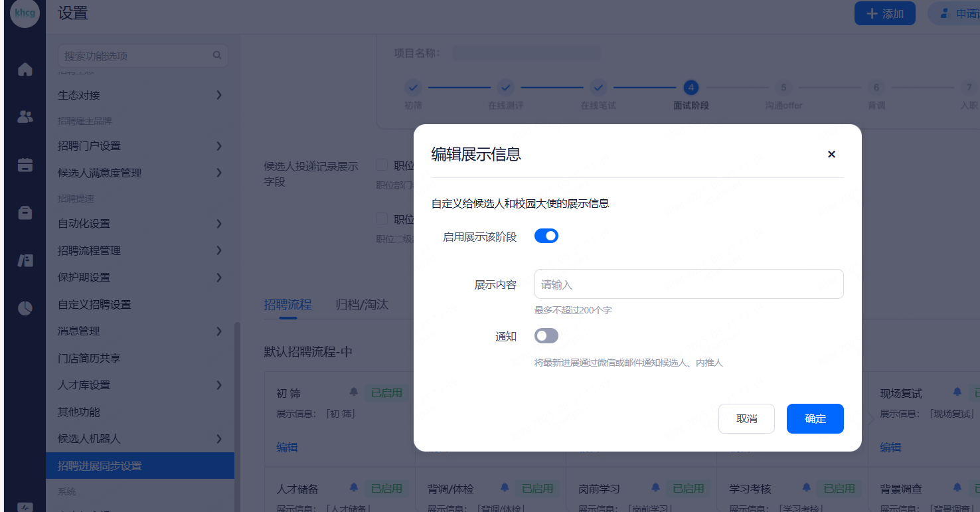Viewport: 980px width, 512px height.
Task: Click the 展示内容 text input field
Action: [x=689, y=284]
